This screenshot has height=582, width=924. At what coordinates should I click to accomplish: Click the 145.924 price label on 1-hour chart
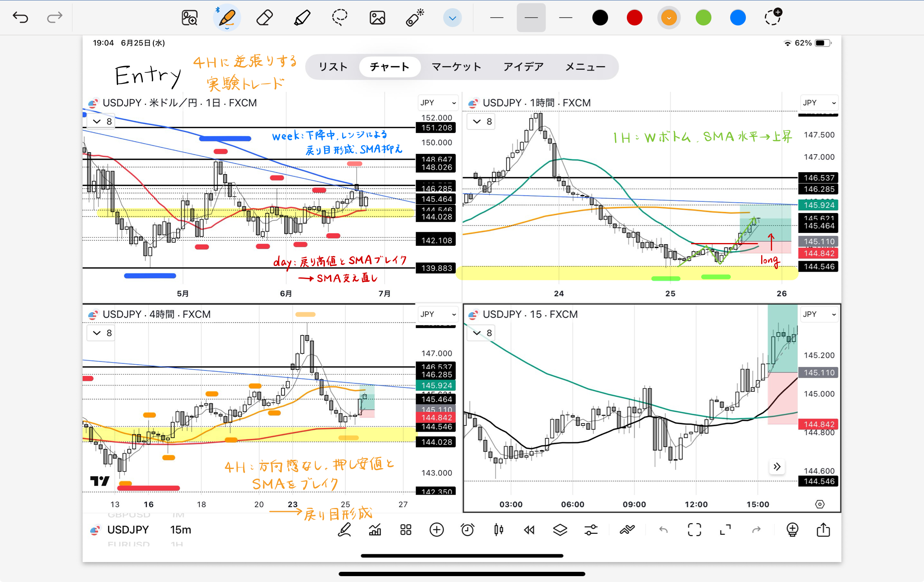tap(818, 205)
